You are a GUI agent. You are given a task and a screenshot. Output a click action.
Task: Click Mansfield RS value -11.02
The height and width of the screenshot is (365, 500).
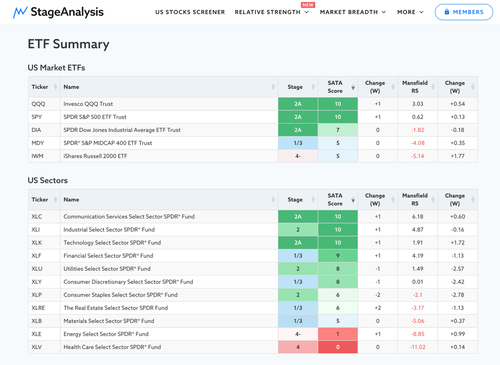coord(418,347)
